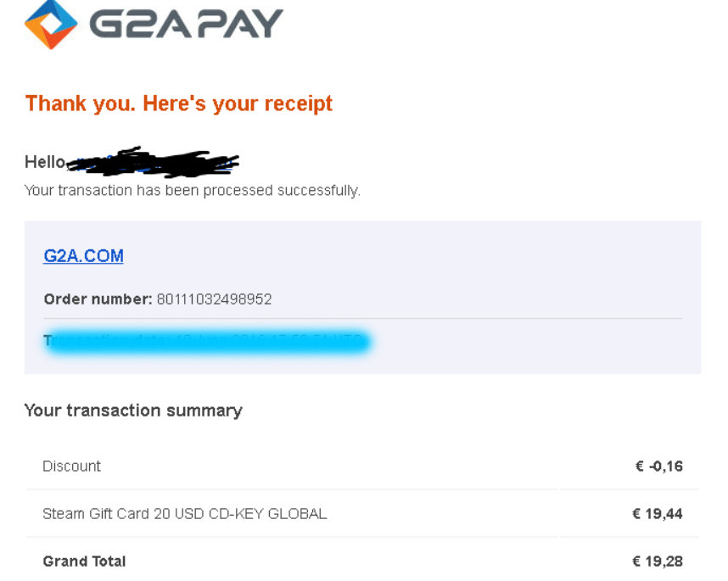The image size is (728, 581).
Task: Click the blacked-out recipient name
Action: (153, 161)
